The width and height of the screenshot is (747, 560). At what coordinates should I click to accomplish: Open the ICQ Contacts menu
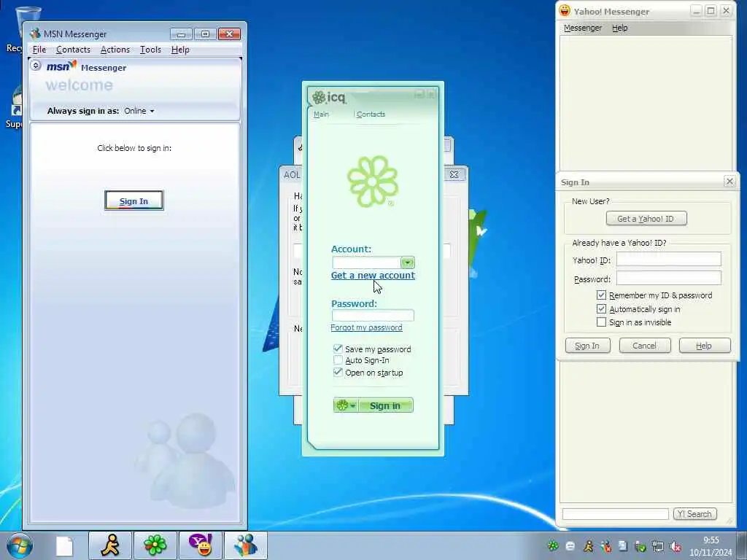[x=371, y=114]
